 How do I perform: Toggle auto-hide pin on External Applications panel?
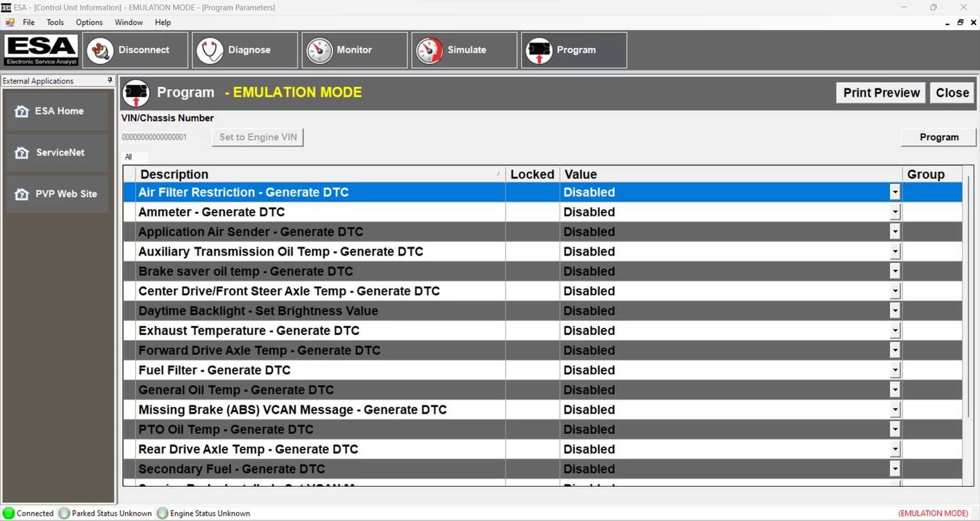(x=109, y=80)
